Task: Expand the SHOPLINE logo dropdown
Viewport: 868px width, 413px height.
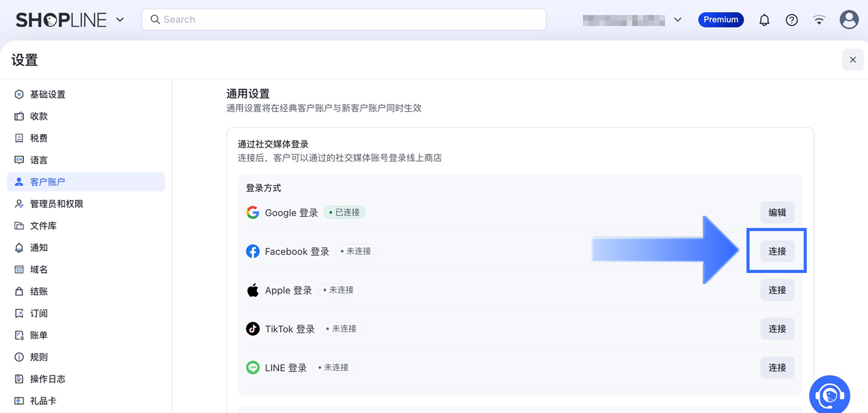Action: (x=120, y=20)
